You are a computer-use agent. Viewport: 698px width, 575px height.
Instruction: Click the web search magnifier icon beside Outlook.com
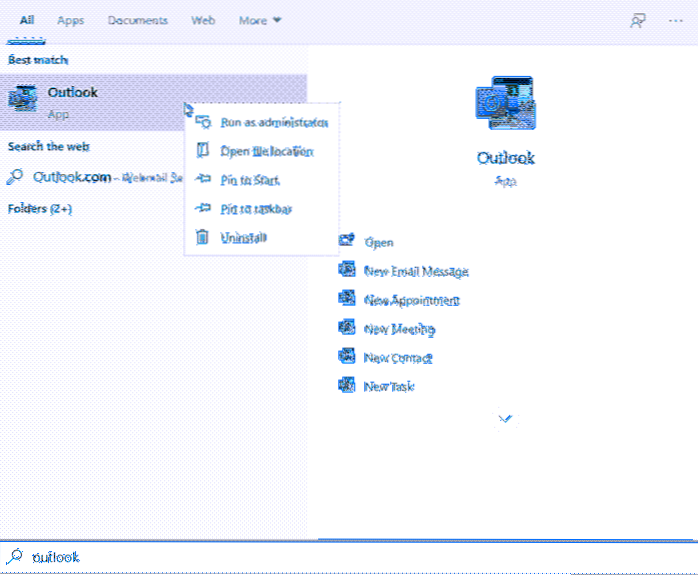16,177
